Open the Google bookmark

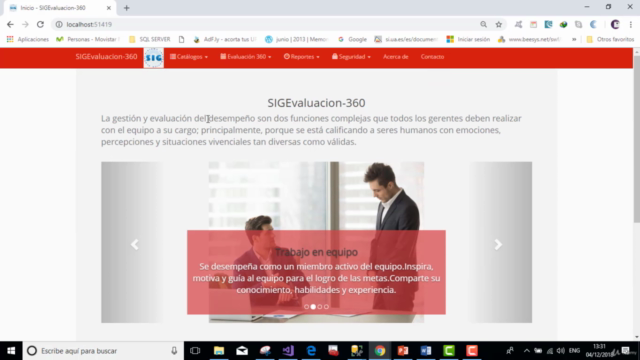(x=352, y=39)
